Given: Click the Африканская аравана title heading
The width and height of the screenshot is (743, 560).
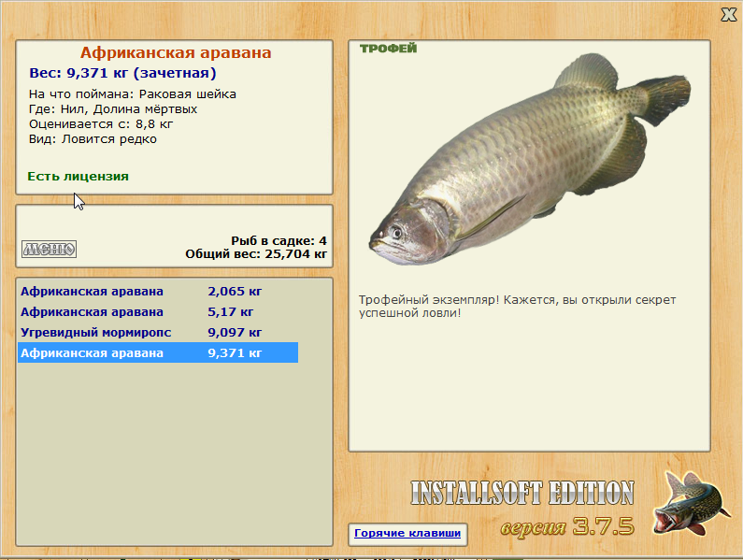Looking at the screenshot, I should (176, 52).
